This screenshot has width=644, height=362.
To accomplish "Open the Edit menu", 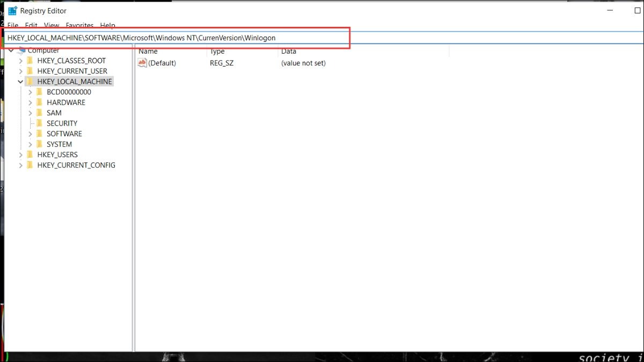I will 31,25.
